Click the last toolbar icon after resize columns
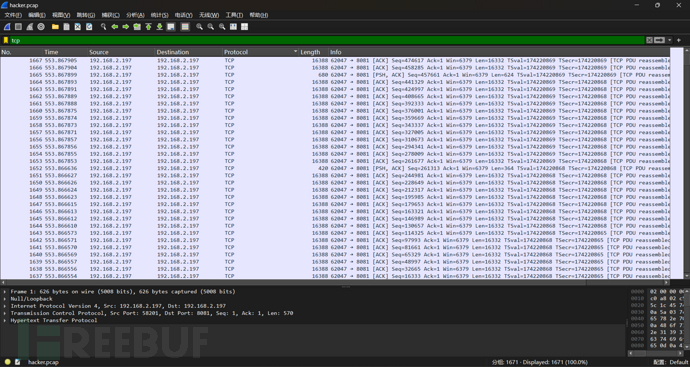Image resolution: width=690 pixels, height=367 pixels. [245, 27]
